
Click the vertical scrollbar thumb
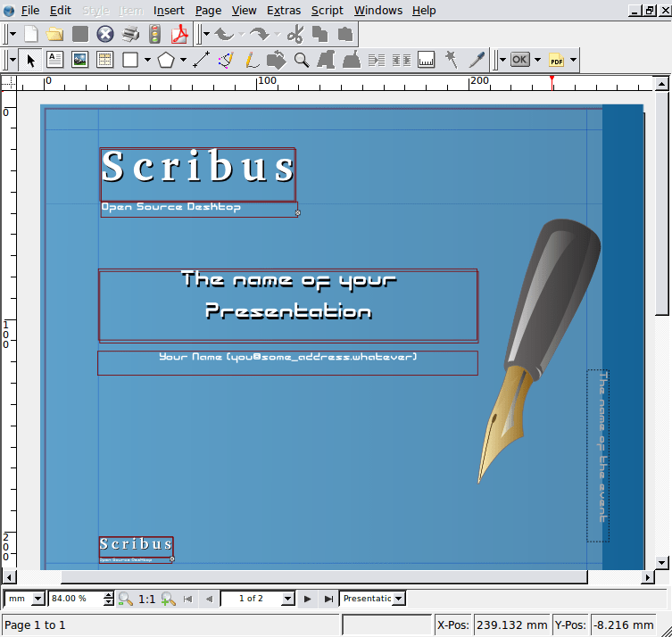[x=661, y=203]
